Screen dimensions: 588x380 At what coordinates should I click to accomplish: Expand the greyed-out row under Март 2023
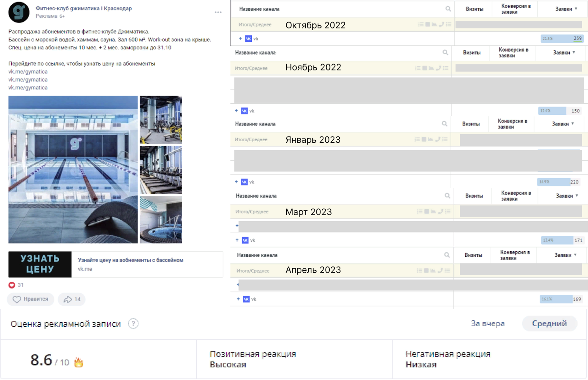click(x=237, y=225)
